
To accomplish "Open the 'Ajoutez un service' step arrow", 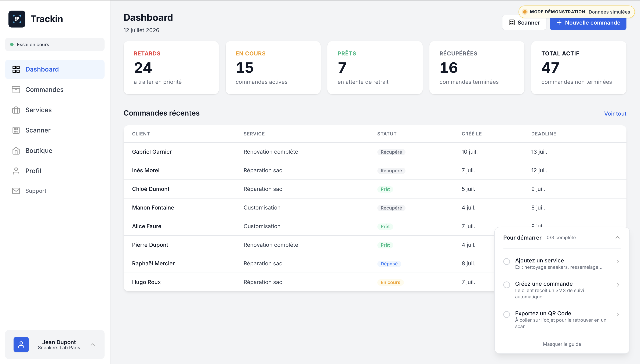I will tap(618, 262).
